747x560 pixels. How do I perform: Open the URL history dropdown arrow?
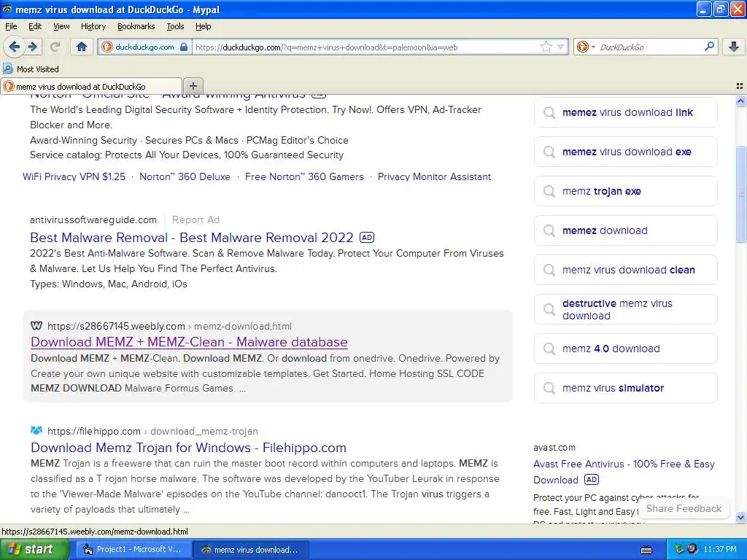pyautogui.click(x=561, y=47)
